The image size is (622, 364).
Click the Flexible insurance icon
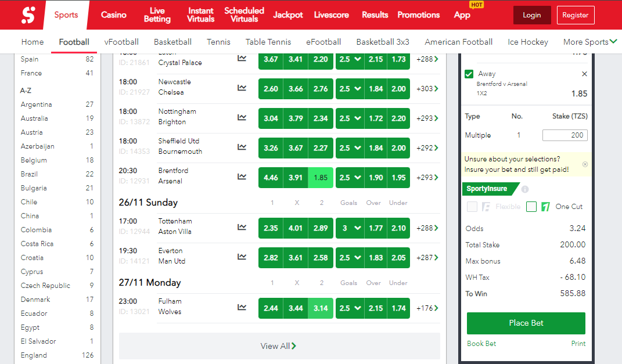(486, 207)
